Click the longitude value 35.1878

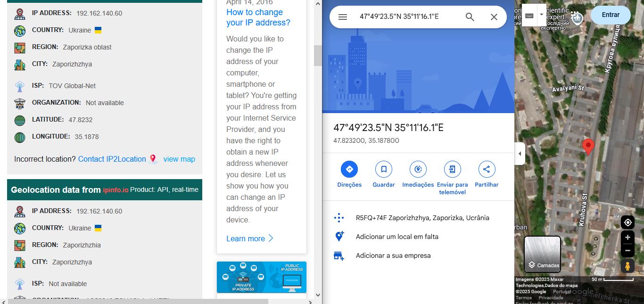pos(87,137)
